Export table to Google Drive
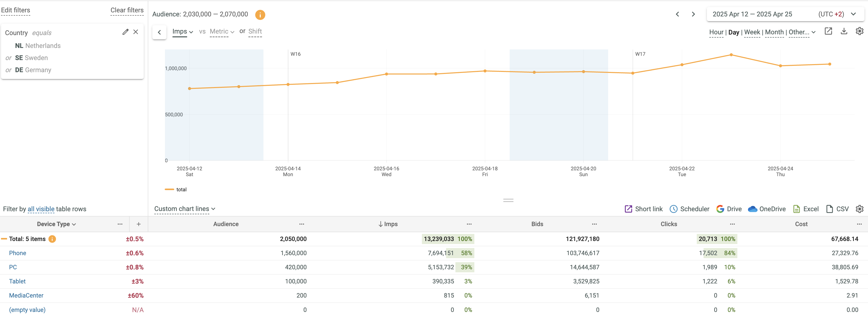Viewport: 868px width, 321px height. pyautogui.click(x=729, y=209)
